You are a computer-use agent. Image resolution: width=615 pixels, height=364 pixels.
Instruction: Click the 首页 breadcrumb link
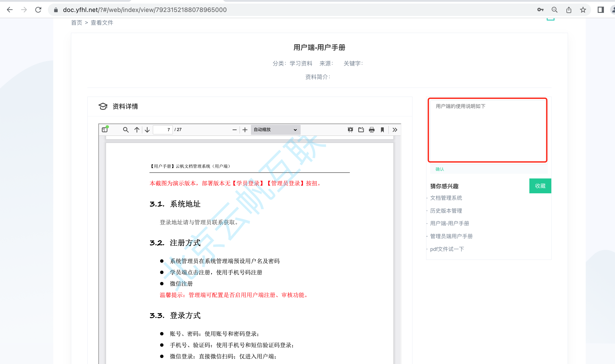(77, 23)
